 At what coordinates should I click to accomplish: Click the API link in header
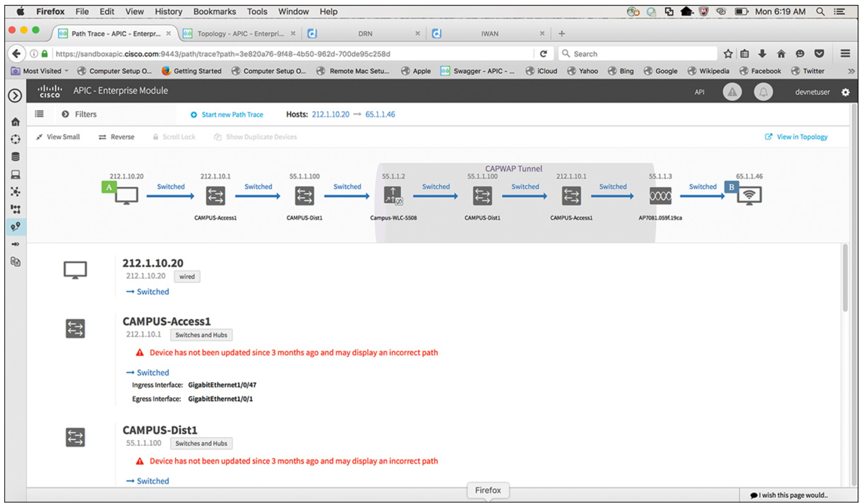(700, 92)
